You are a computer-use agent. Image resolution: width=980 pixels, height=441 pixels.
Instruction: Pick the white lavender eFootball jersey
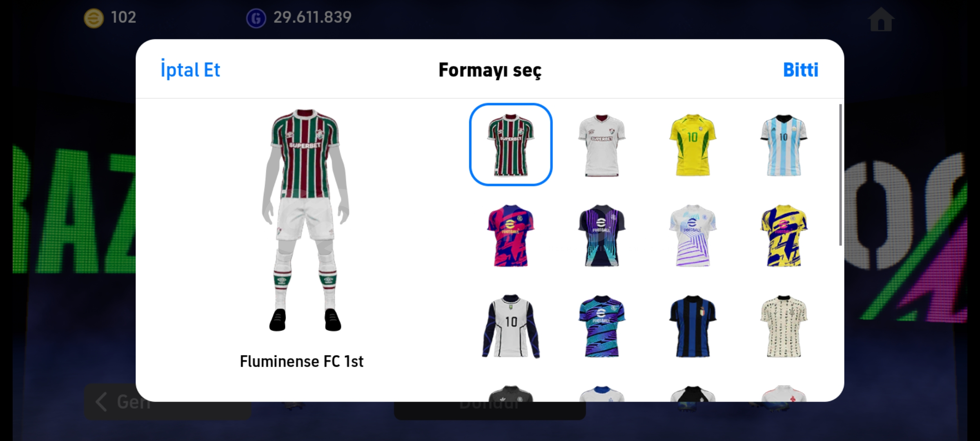tap(693, 236)
